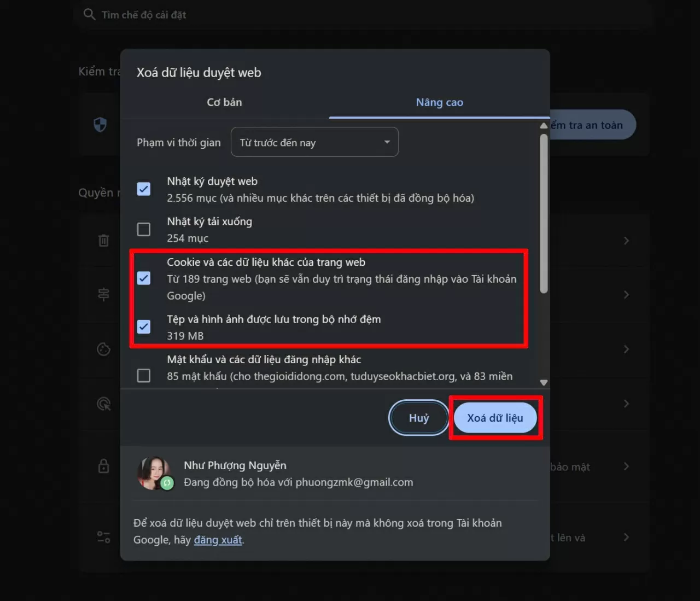The width and height of the screenshot is (700, 601).
Task: Click the Xoá dữ liệu button
Action: tap(495, 417)
